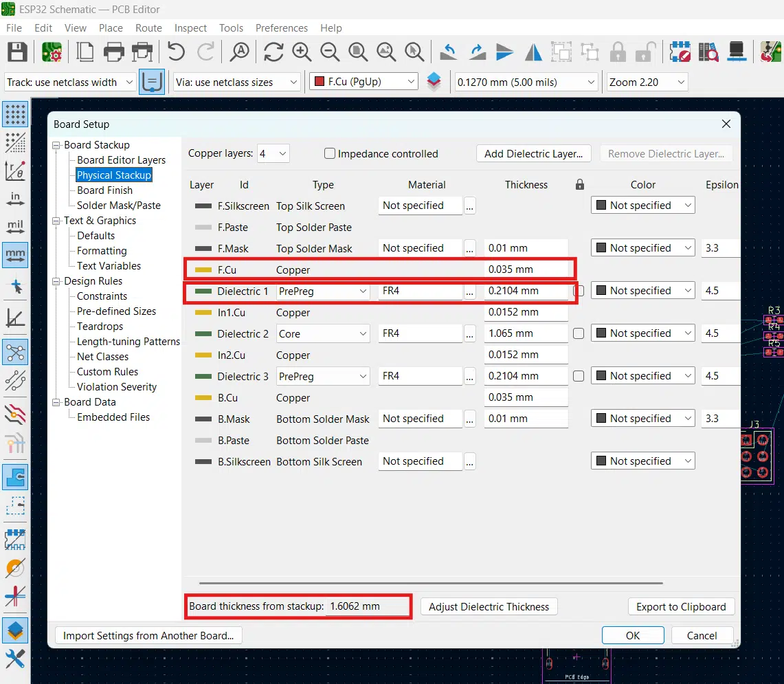Browse materials for Dielectric 1 FR4

coord(469,291)
